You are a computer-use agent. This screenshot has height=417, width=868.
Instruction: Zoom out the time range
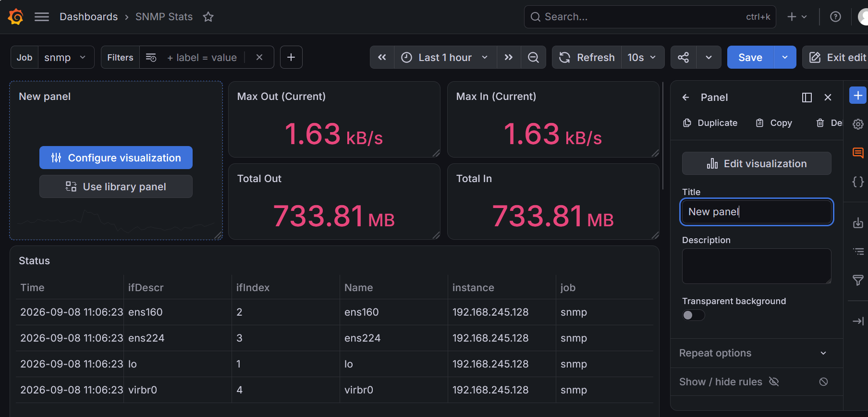tap(533, 57)
